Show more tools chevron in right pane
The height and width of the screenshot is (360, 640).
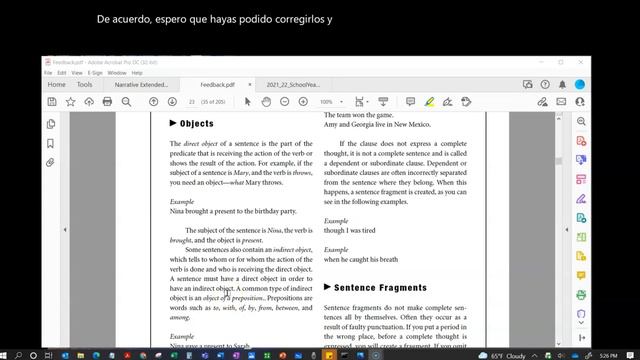coord(581,323)
